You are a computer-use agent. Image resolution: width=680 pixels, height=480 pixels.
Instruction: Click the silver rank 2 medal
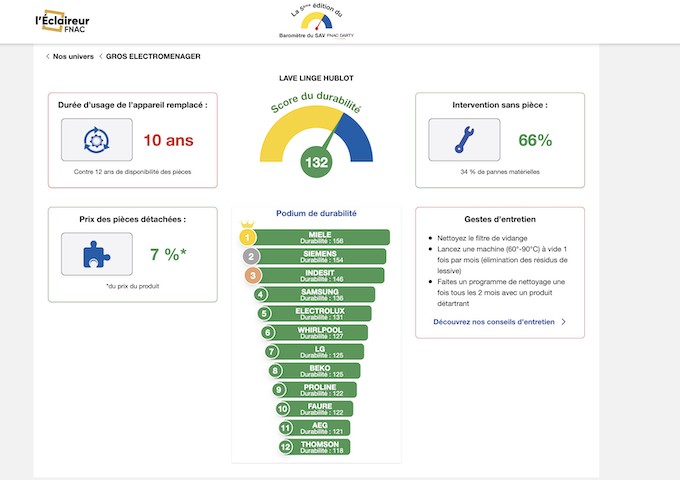click(251, 257)
